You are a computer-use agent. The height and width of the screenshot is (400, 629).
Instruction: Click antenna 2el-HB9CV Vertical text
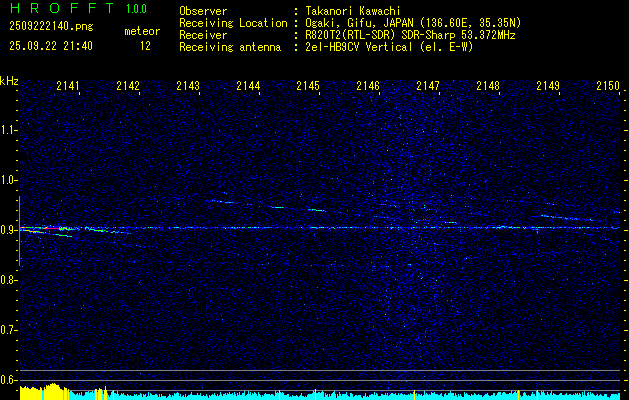click(x=389, y=47)
